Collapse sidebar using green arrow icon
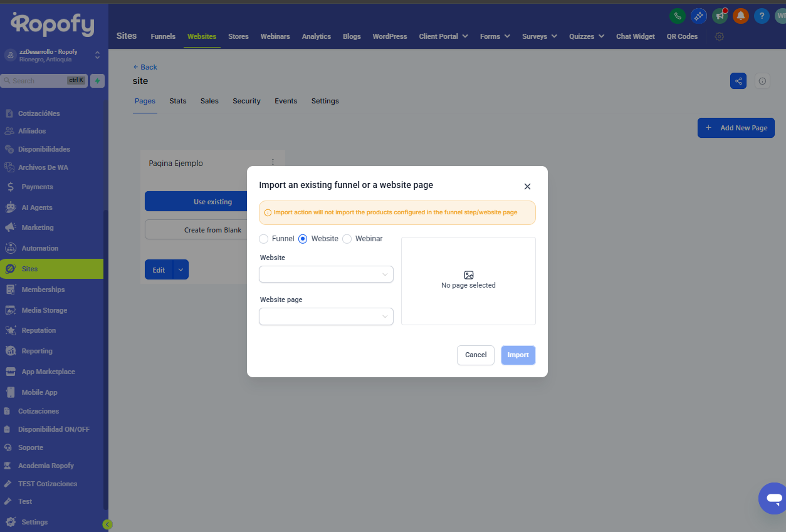Viewport: 786px width, 532px height. [x=107, y=524]
